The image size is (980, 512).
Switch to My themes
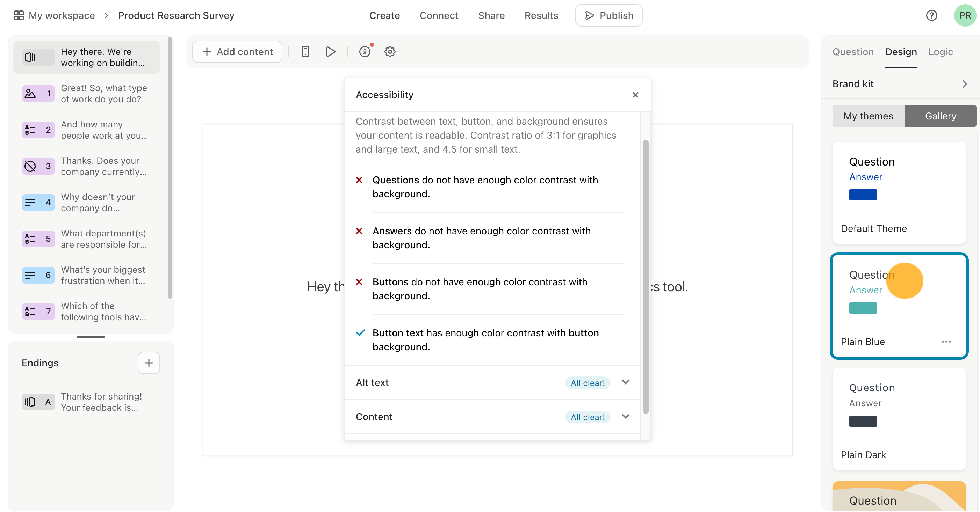(x=868, y=116)
